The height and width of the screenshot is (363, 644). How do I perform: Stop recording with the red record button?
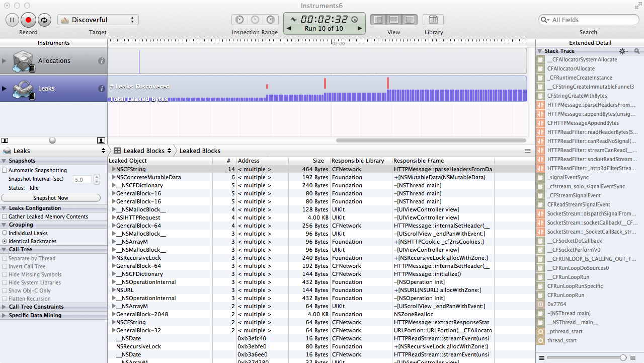pos(28,20)
